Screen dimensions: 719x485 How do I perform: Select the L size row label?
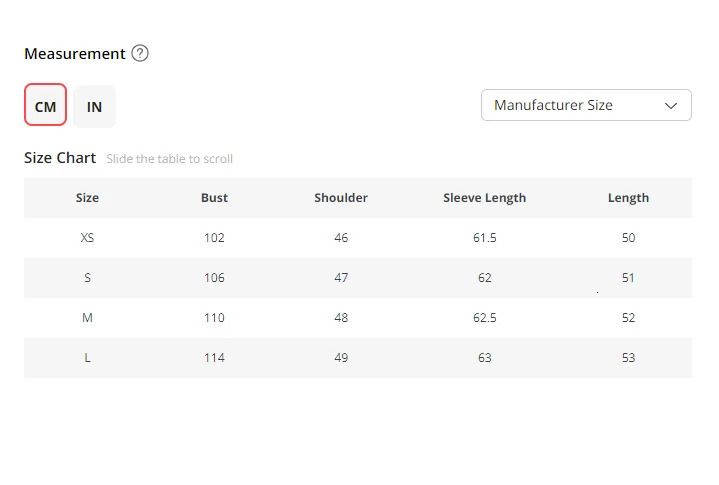click(87, 358)
